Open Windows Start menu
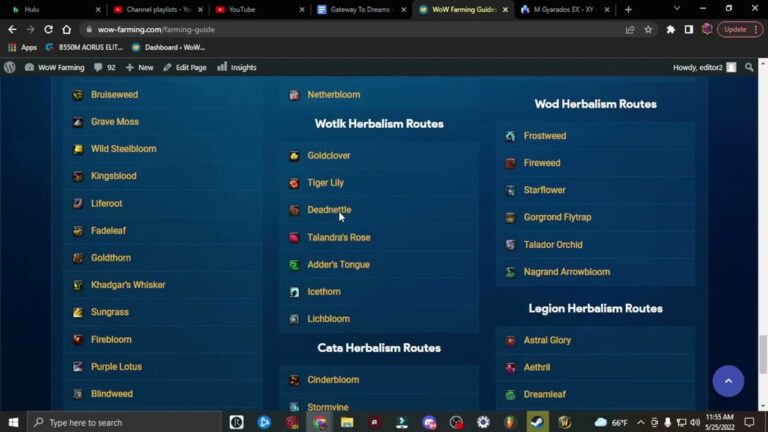Viewport: 768px width, 432px height. (13, 422)
